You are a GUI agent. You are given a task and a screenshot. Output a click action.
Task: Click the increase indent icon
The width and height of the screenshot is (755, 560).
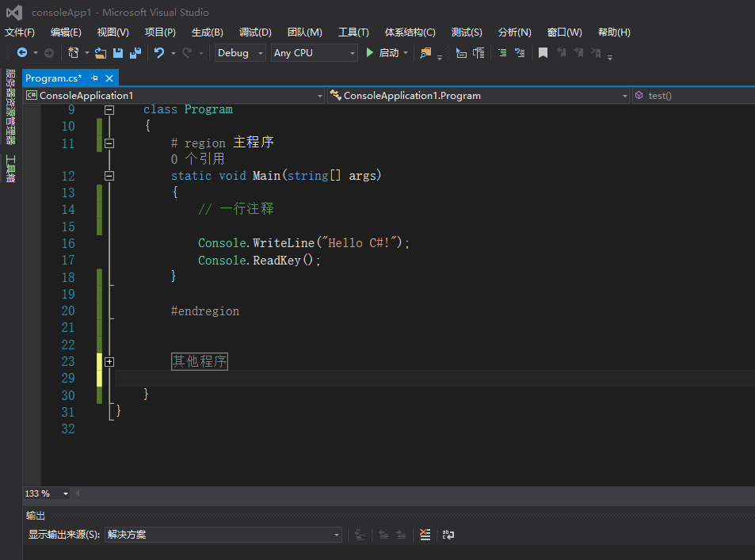(520, 52)
